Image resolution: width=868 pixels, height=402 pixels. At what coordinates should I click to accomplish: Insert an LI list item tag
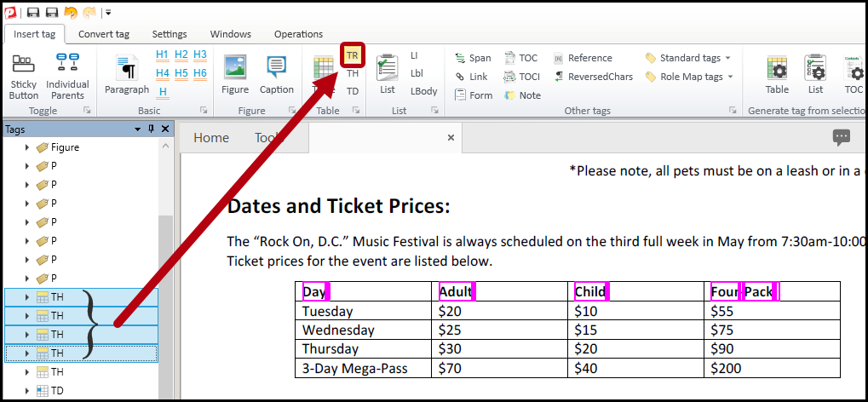click(x=415, y=55)
